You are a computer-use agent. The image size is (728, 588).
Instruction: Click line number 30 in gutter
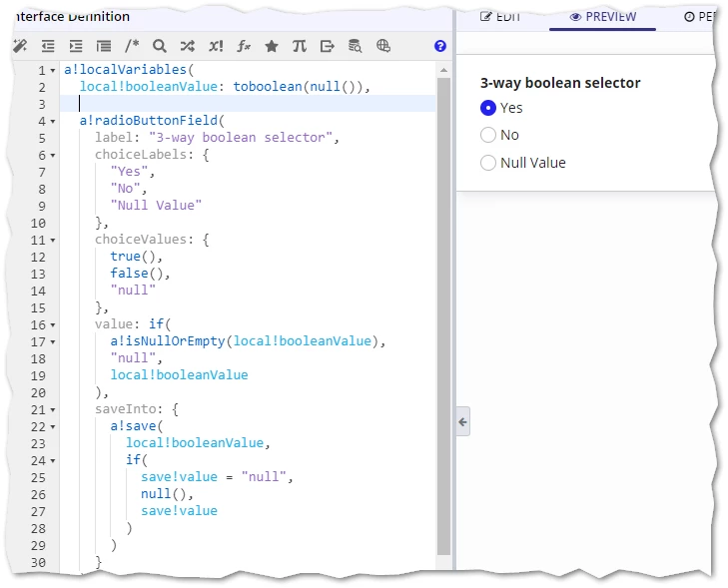39,563
